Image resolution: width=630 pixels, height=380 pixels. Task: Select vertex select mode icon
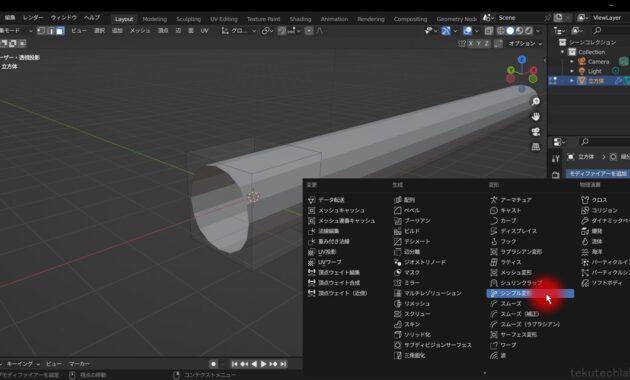(41, 31)
